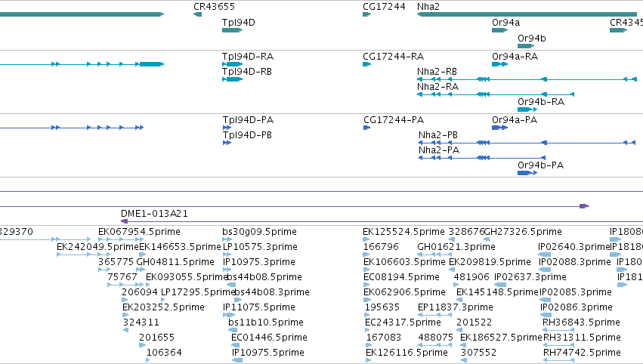Select EST EK067954.5prime
Image resolution: width=643 pixels, height=364 pixels.
point(139,232)
